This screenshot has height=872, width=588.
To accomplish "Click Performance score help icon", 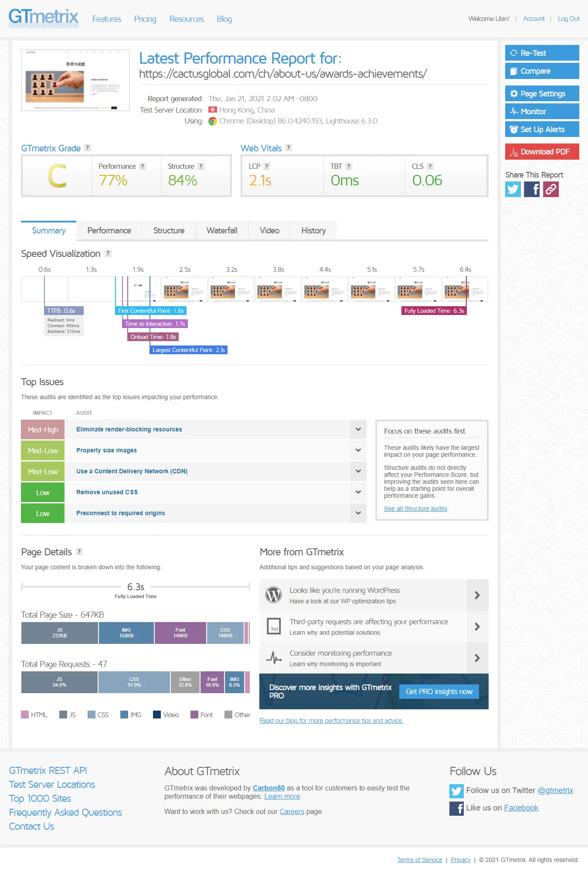I will [x=143, y=166].
